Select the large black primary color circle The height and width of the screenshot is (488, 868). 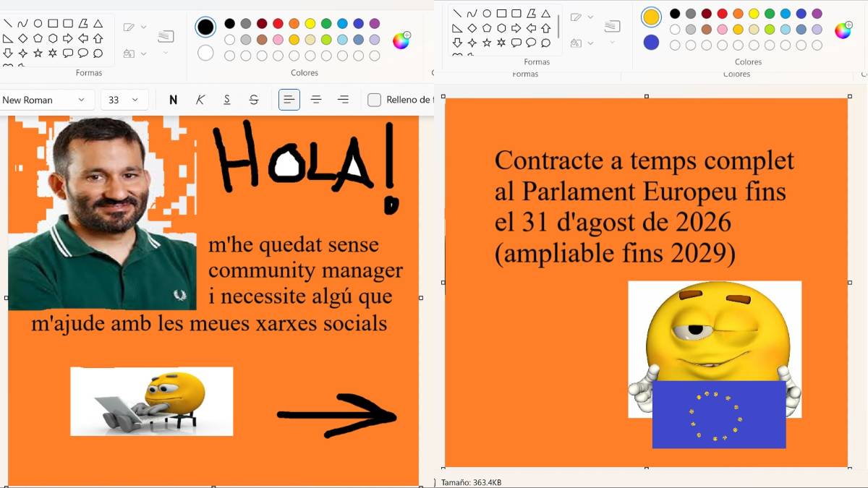(x=205, y=27)
